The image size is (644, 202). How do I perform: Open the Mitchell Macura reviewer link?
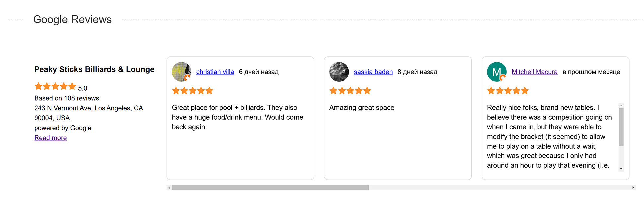[x=534, y=72]
